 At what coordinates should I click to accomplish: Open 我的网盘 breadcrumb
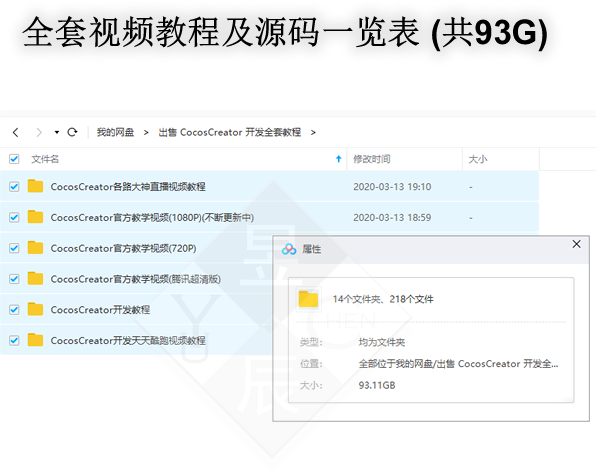115,132
